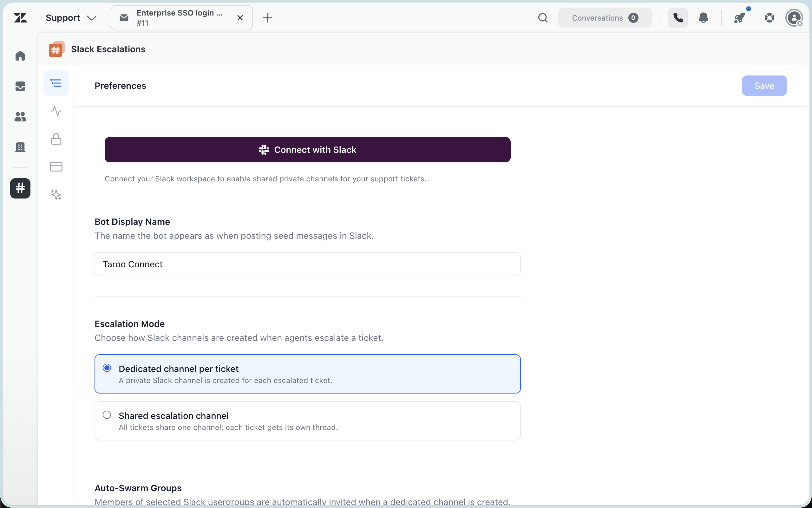Open the rocket what's new icon
The width and height of the screenshot is (812, 508).
click(x=739, y=18)
